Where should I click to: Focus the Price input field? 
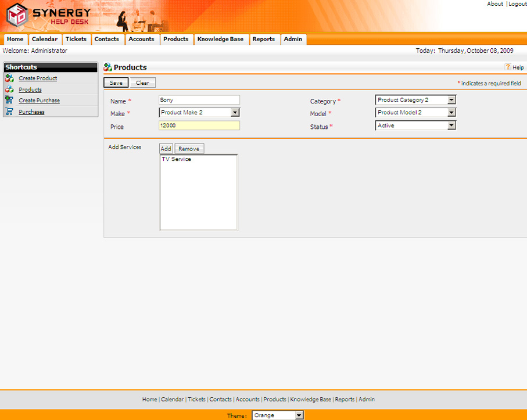[199, 125]
